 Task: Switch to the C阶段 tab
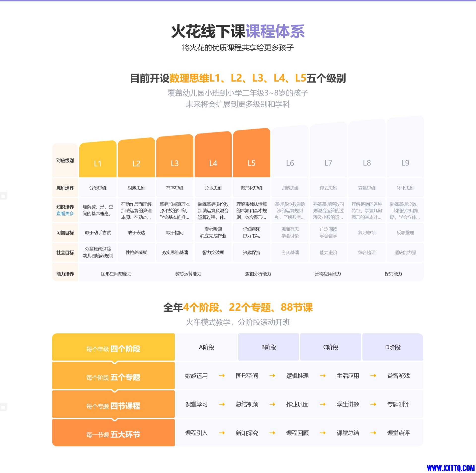pos(331,347)
